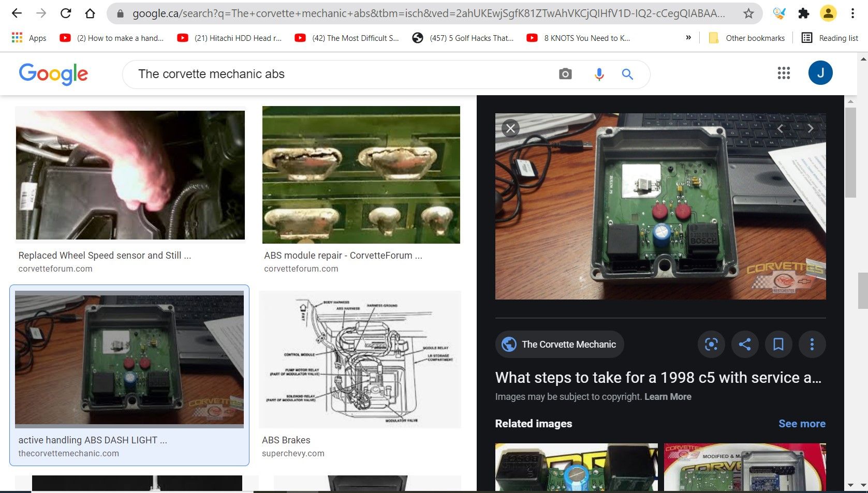The image size is (868, 493).
Task: Open the related image labeled 'MODIFIED'
Action: pyautogui.click(x=745, y=467)
